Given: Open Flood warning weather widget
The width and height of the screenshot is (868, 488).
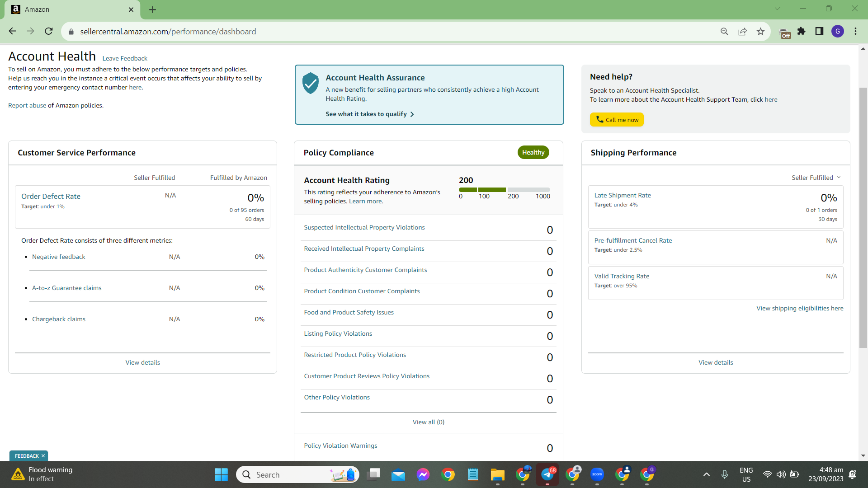Looking at the screenshot, I should point(43,474).
